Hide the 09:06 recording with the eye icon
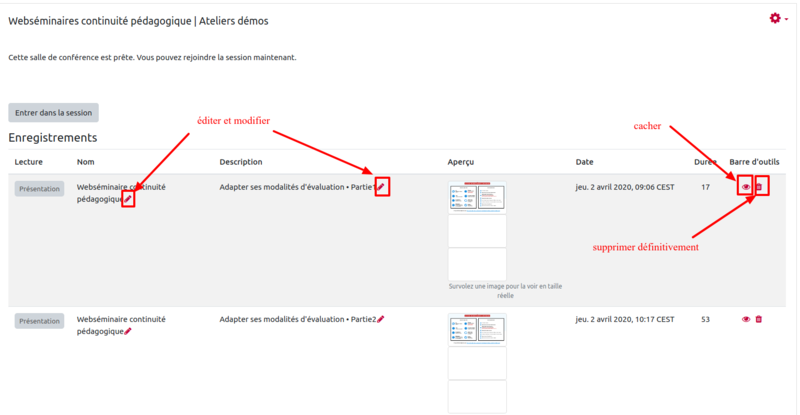This screenshot has height=415, width=800. coord(745,187)
